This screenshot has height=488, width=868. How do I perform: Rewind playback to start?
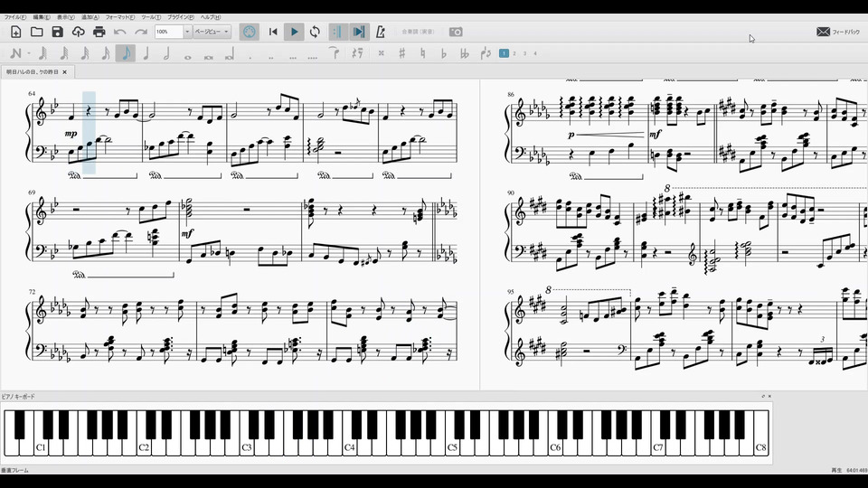[273, 33]
